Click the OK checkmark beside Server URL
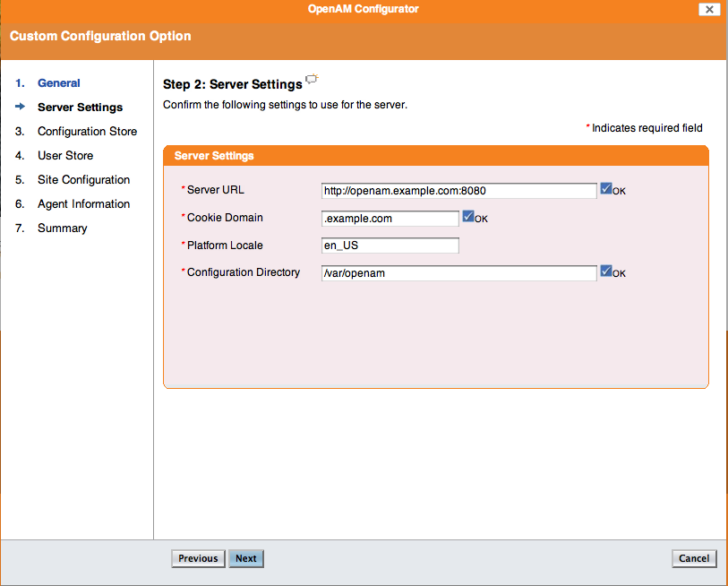Viewport: 728px width, 586px height. point(606,188)
